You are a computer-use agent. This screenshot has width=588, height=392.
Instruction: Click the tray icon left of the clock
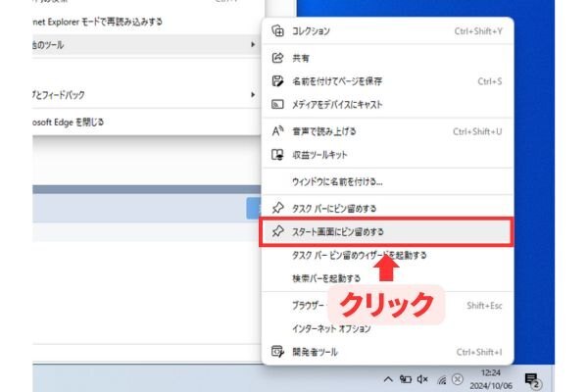pos(457,379)
